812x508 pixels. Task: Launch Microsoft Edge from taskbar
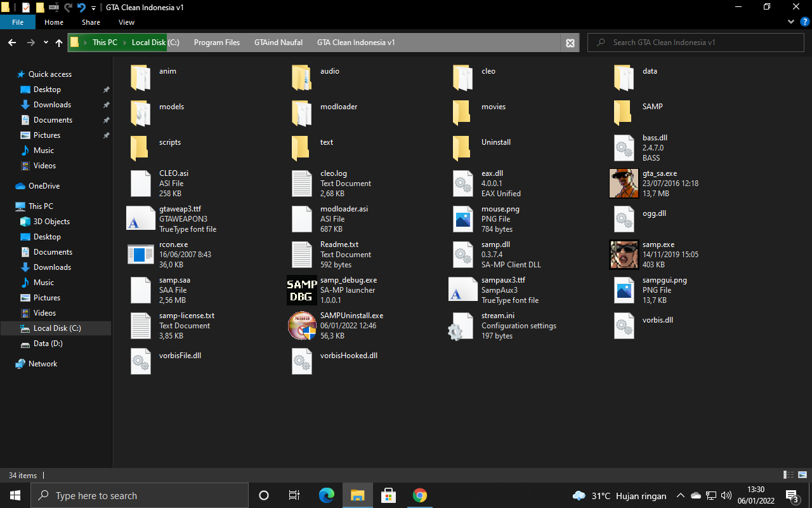[x=327, y=495]
